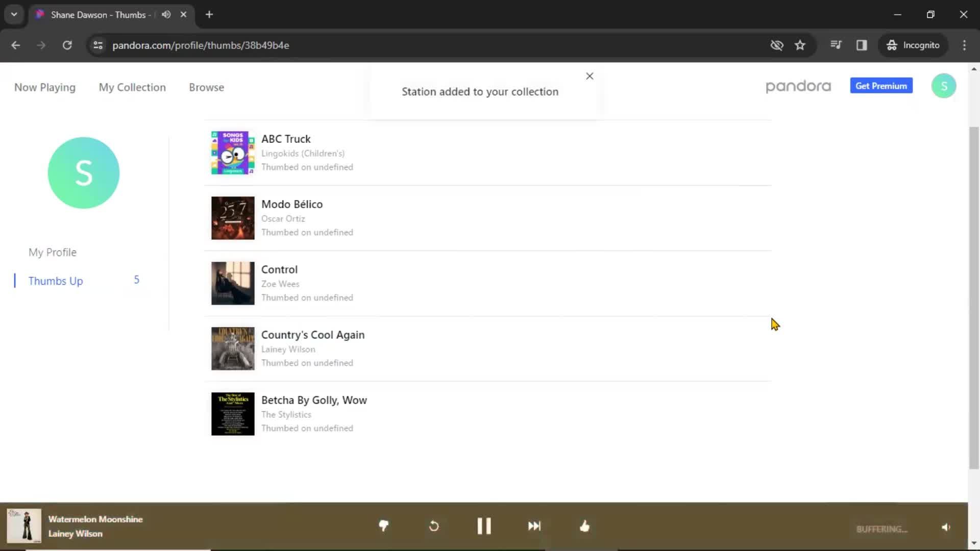
Task: Click the thumbs up icon in playback bar
Action: (x=584, y=526)
